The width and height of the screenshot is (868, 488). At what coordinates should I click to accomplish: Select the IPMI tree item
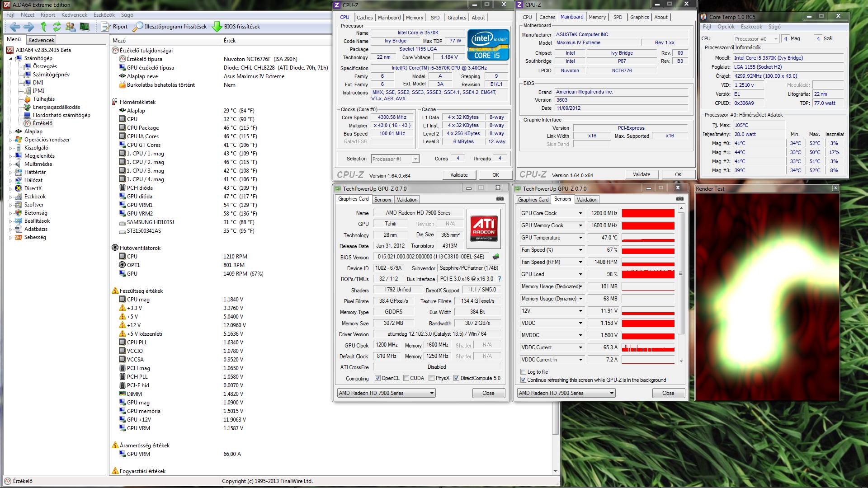point(34,91)
